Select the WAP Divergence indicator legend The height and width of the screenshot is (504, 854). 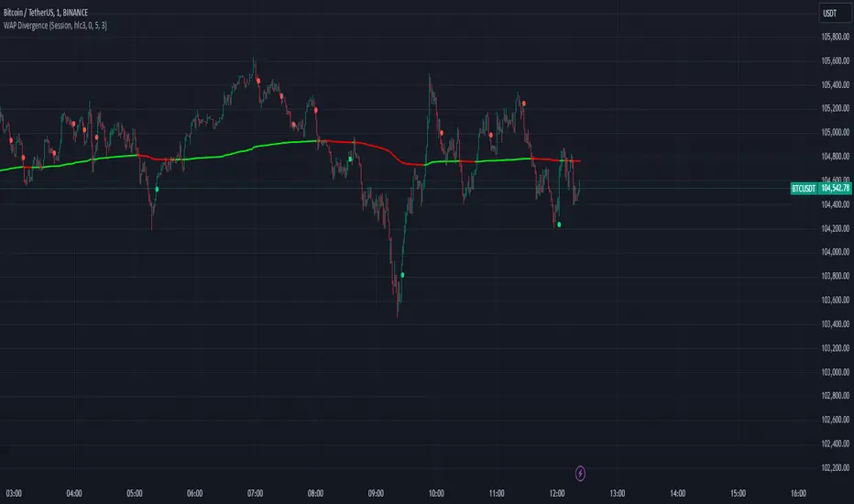(x=55, y=25)
